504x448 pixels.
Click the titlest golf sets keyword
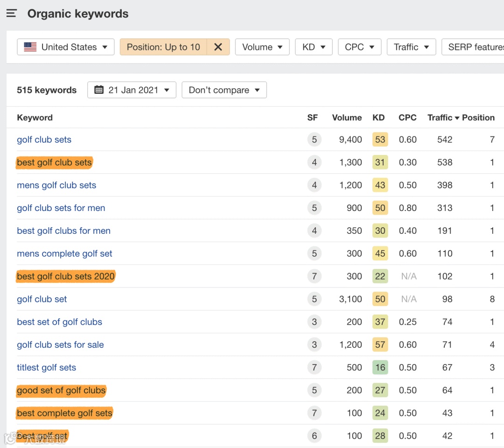pyautogui.click(x=46, y=368)
